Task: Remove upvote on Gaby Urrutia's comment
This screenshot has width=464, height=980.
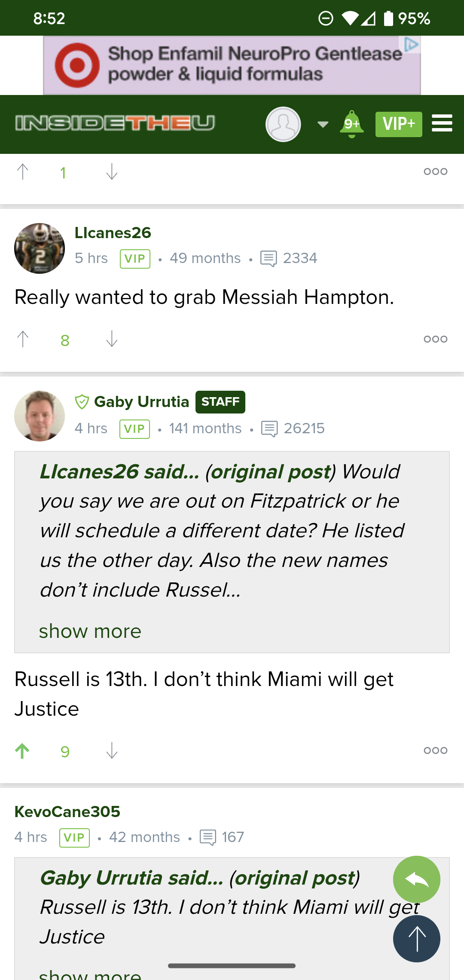Action: (23, 751)
